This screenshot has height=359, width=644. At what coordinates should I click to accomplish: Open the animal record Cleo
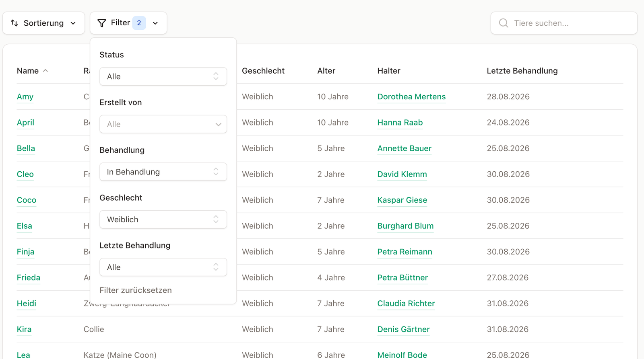[x=25, y=174]
